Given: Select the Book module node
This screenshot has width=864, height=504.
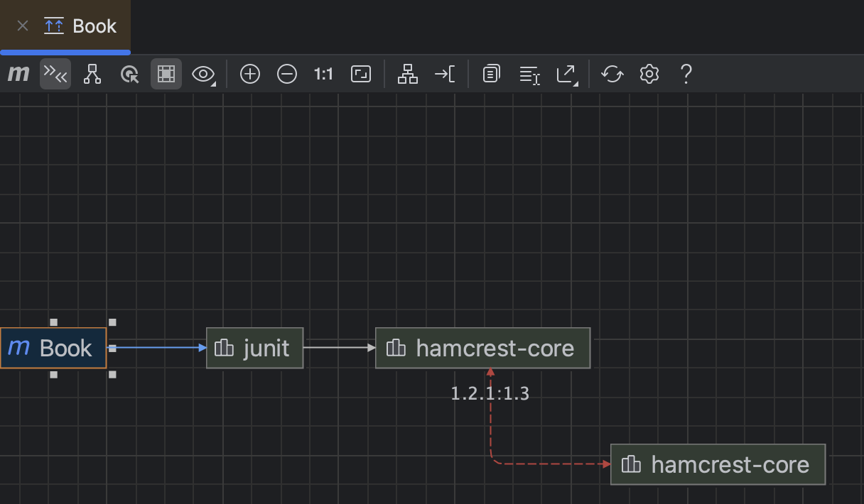Looking at the screenshot, I should pyautogui.click(x=53, y=348).
